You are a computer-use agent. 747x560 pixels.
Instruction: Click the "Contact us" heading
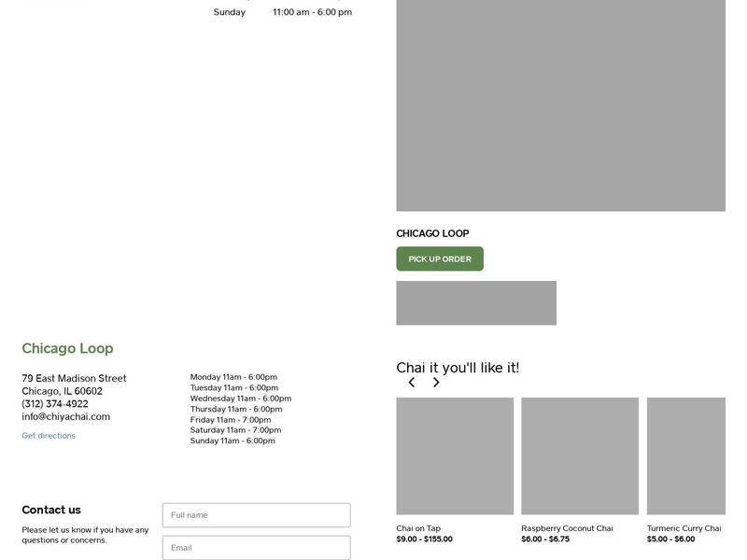(x=49, y=509)
